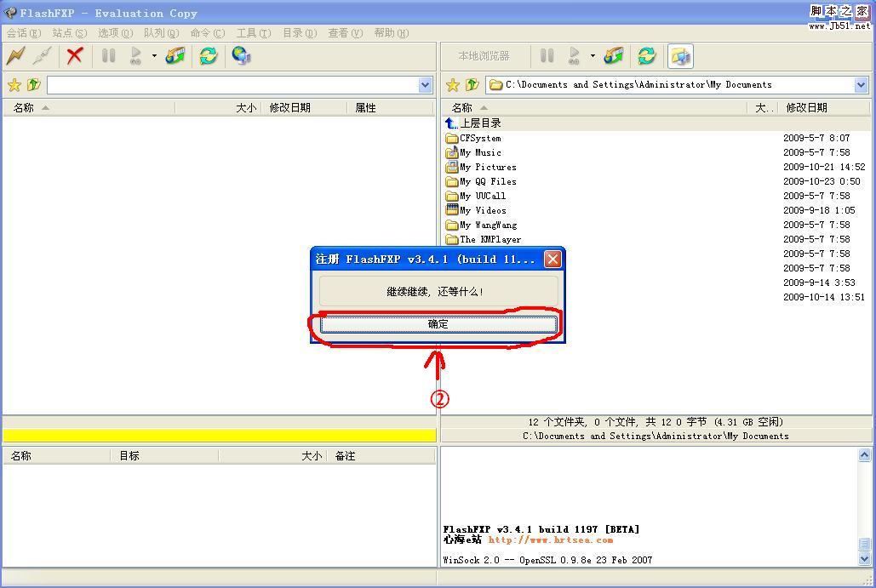Click the globe icon in left toolbar

(x=241, y=56)
